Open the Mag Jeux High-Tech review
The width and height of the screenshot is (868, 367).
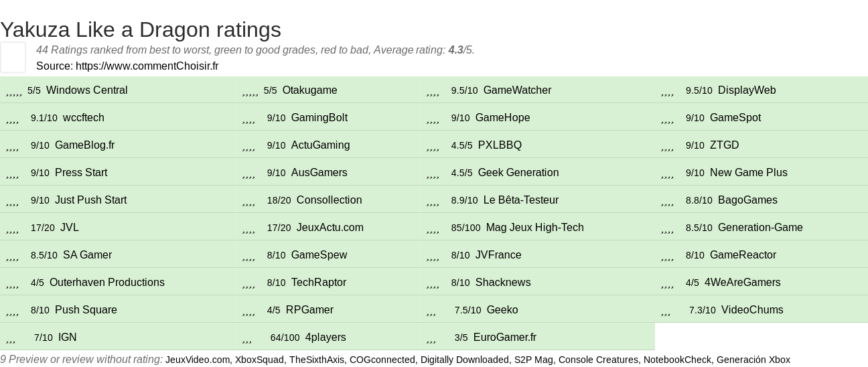[x=535, y=228]
